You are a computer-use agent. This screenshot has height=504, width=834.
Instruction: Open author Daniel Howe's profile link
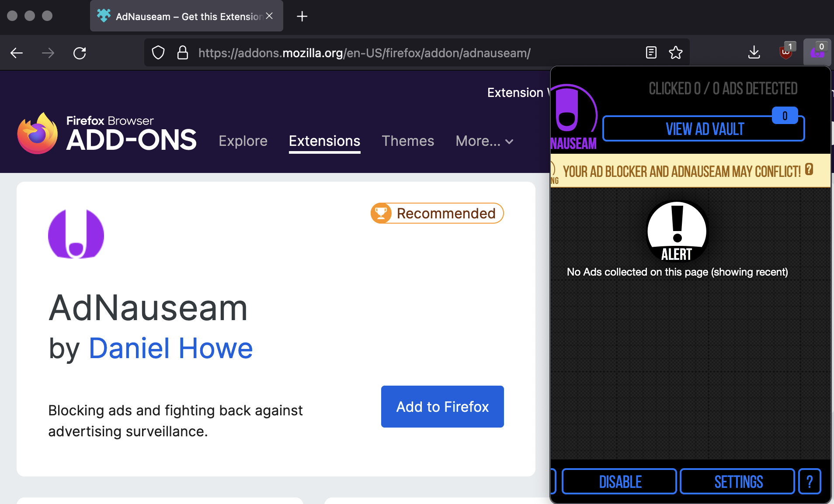point(171,349)
